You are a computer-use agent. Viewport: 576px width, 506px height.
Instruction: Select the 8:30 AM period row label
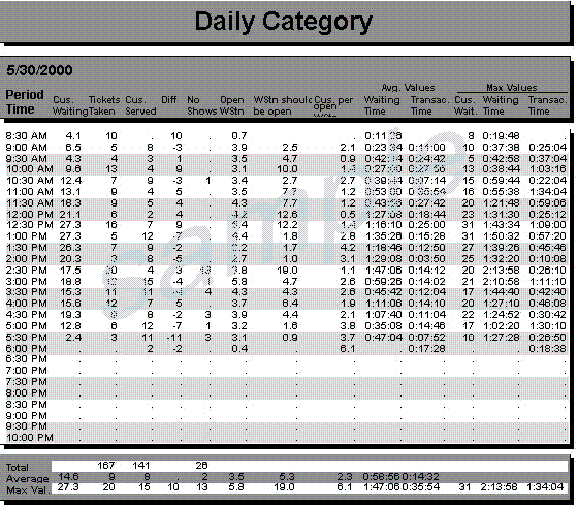coord(26,136)
